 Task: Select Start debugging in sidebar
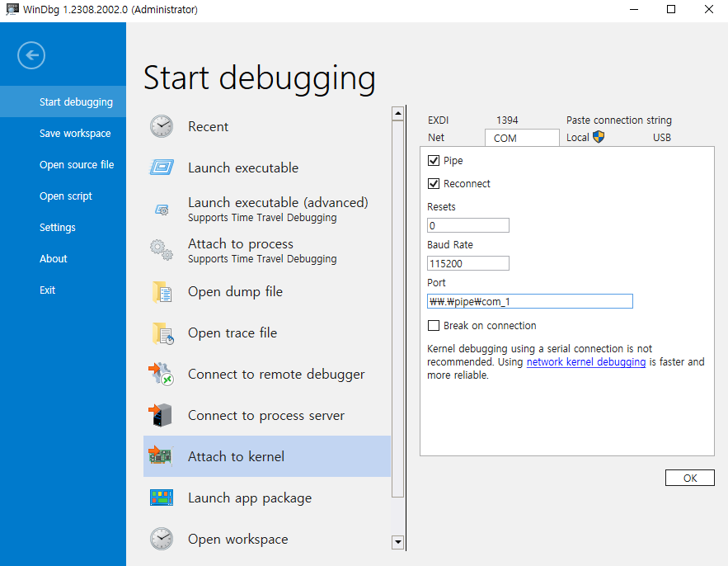(63, 101)
